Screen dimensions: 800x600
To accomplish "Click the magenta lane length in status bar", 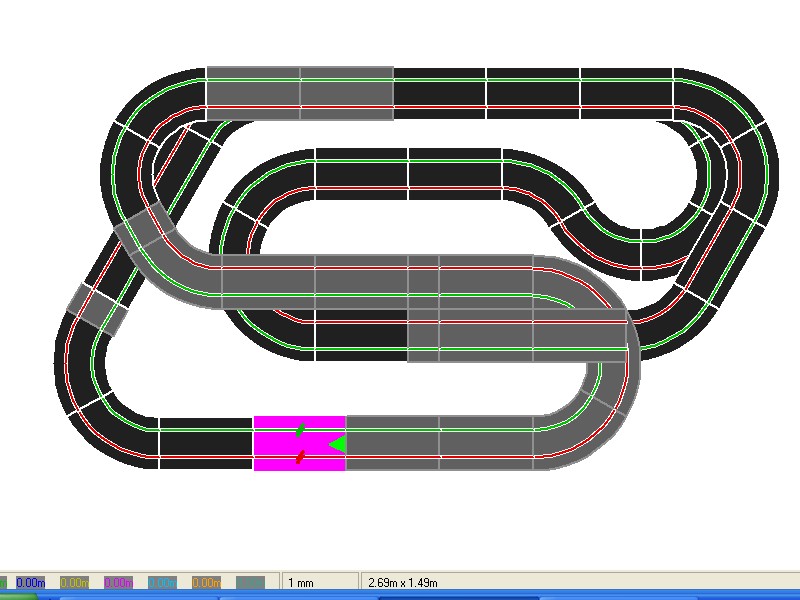I will [x=118, y=582].
